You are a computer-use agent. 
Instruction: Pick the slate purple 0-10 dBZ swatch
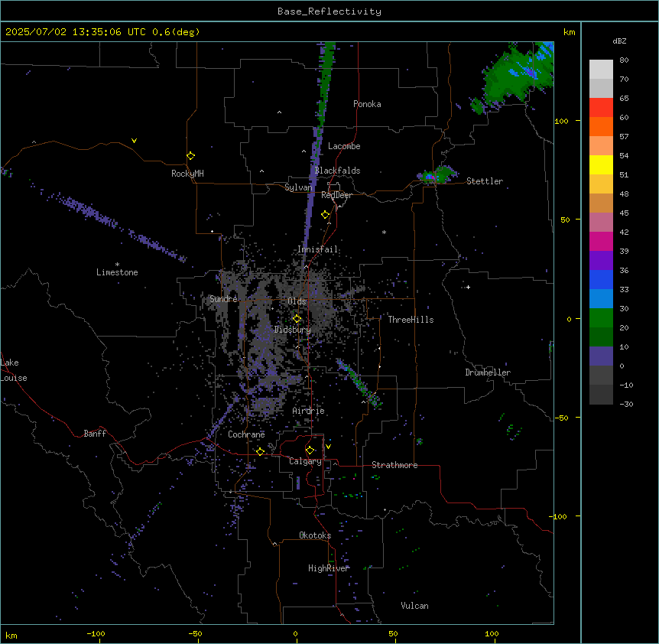pyautogui.click(x=601, y=356)
